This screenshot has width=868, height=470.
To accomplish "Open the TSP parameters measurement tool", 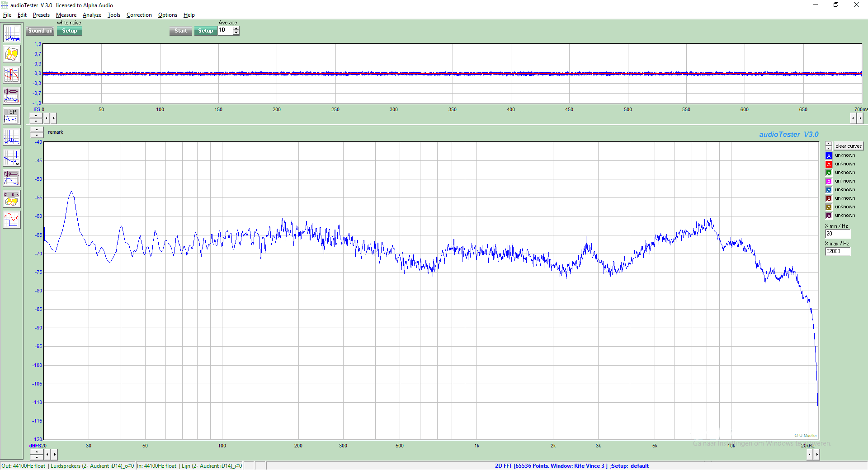I will [x=12, y=116].
